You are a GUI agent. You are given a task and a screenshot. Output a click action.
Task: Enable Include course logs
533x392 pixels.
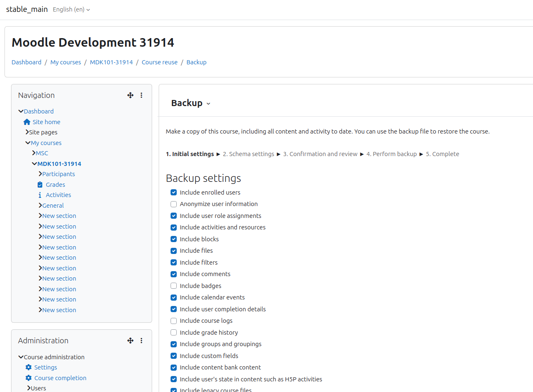[x=174, y=321]
